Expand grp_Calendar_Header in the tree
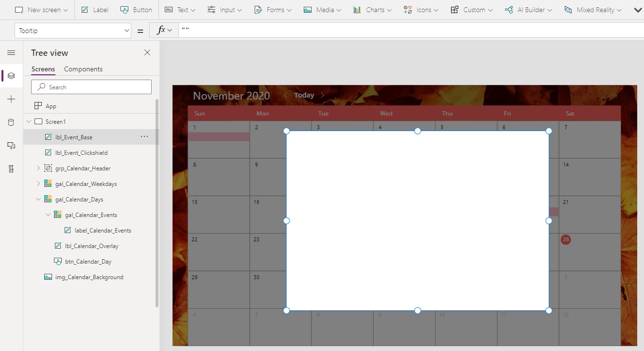Screen dimensions: 644x351 point(38,168)
